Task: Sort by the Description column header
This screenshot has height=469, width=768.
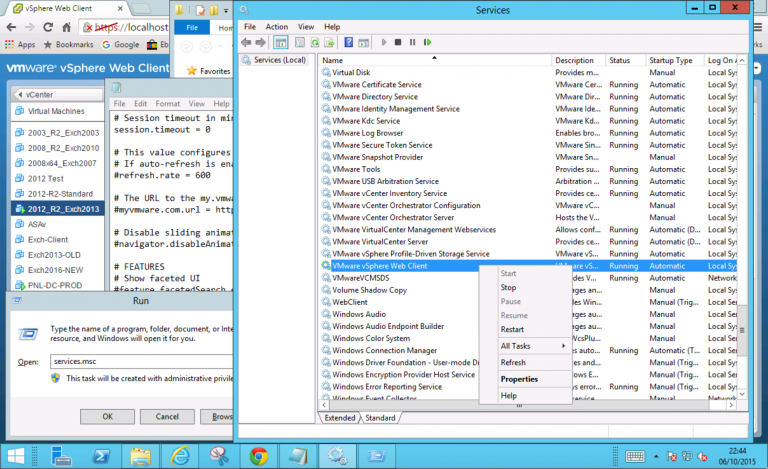Action: (x=578, y=60)
